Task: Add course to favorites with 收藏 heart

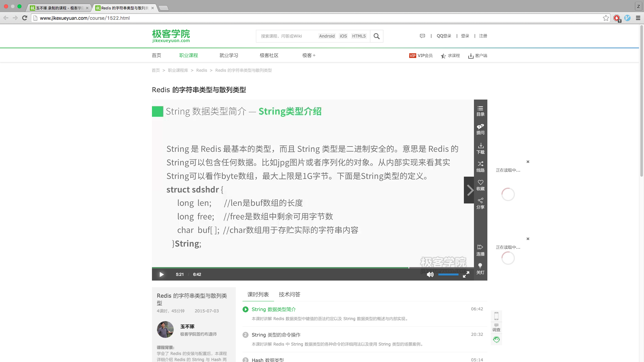Action: [x=480, y=185]
